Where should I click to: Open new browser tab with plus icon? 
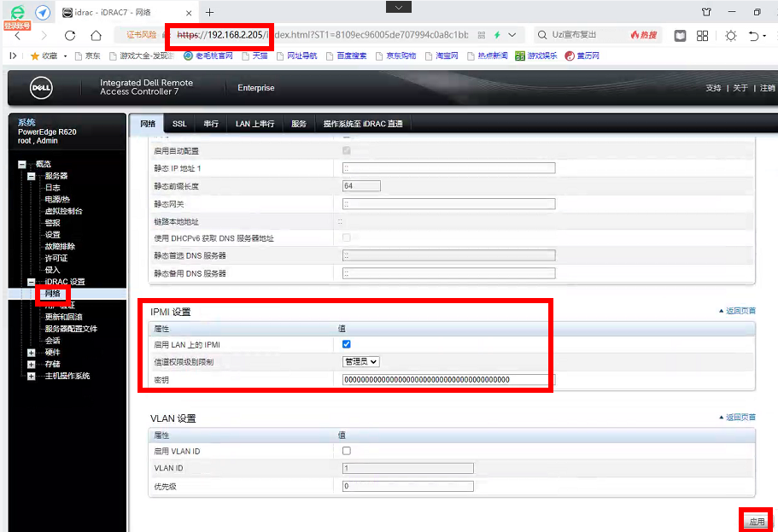click(x=209, y=12)
